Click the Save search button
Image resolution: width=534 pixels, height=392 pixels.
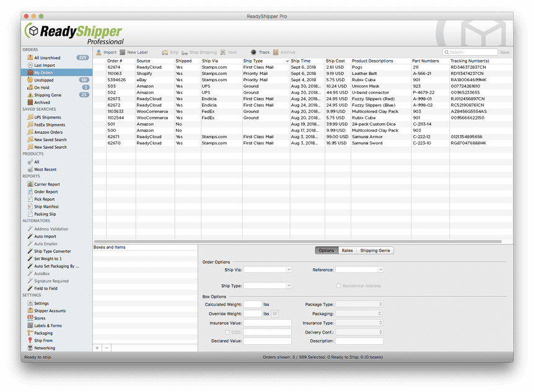(505, 52)
